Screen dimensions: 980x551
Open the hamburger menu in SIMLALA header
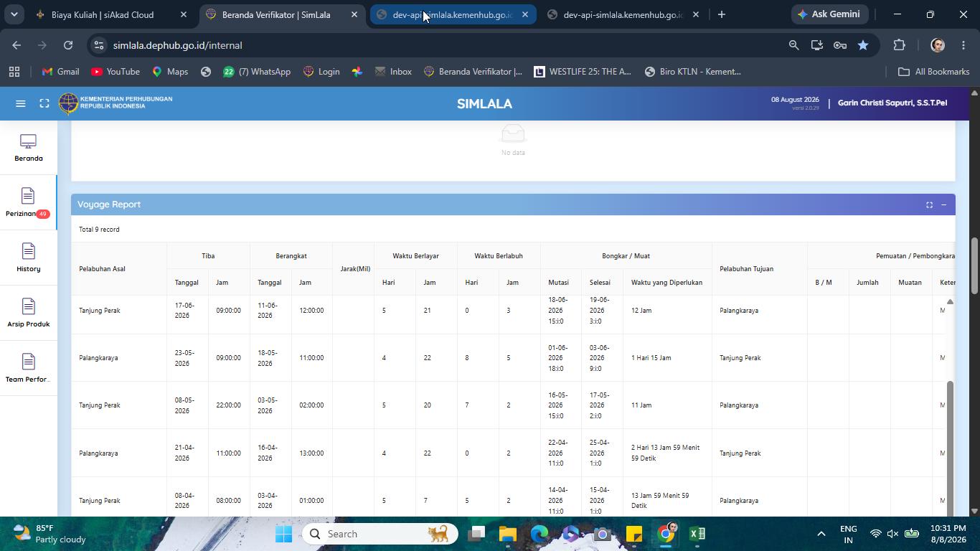[x=21, y=103]
